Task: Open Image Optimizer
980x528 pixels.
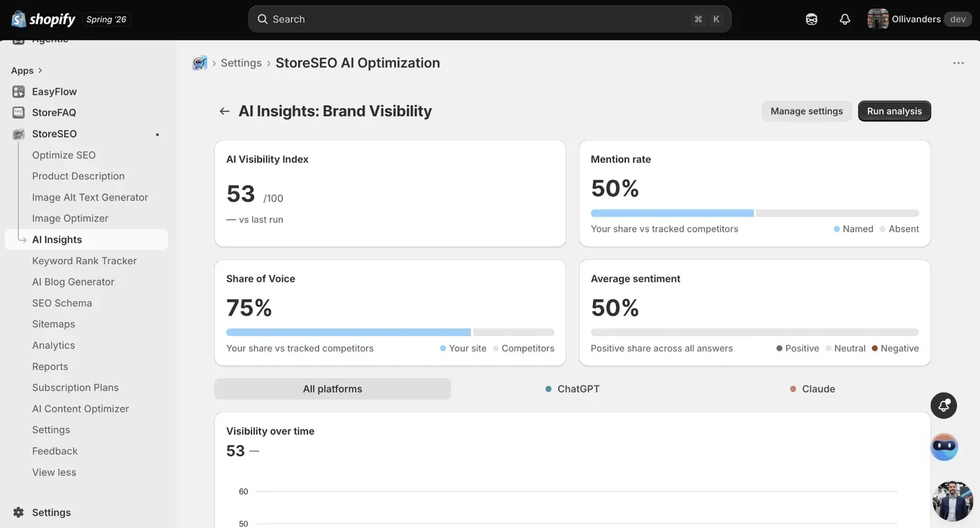Action: click(x=70, y=218)
